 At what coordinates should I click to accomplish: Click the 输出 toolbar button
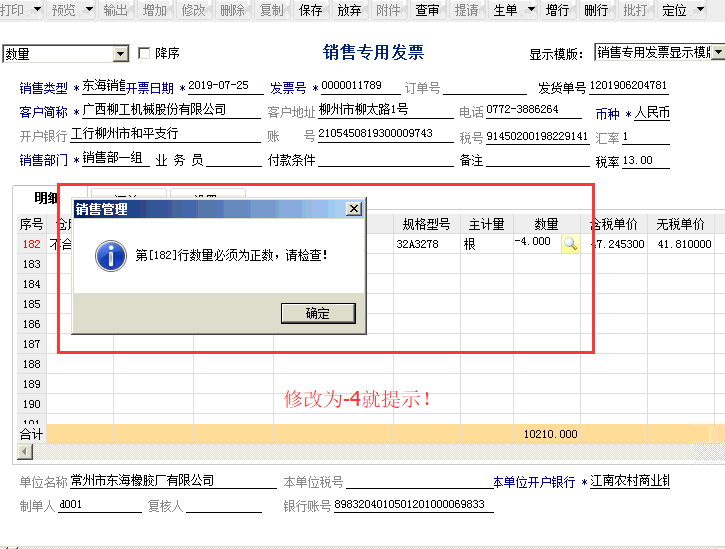pos(116,10)
